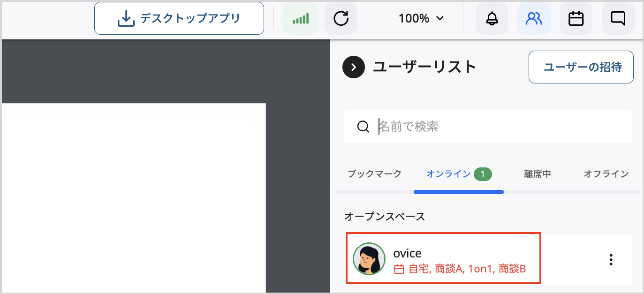The width and height of the screenshot is (644, 294).
Task: Switch to the 離席中 tab
Action: click(x=537, y=173)
